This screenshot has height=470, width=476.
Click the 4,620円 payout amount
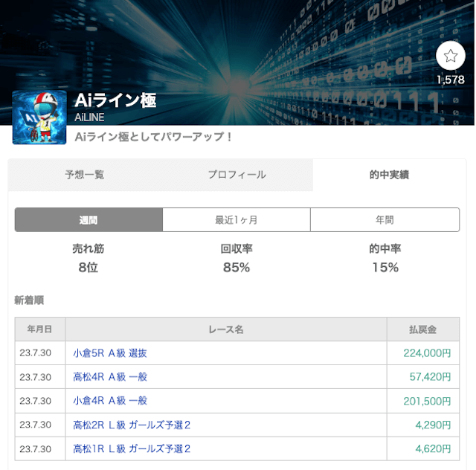click(x=433, y=448)
